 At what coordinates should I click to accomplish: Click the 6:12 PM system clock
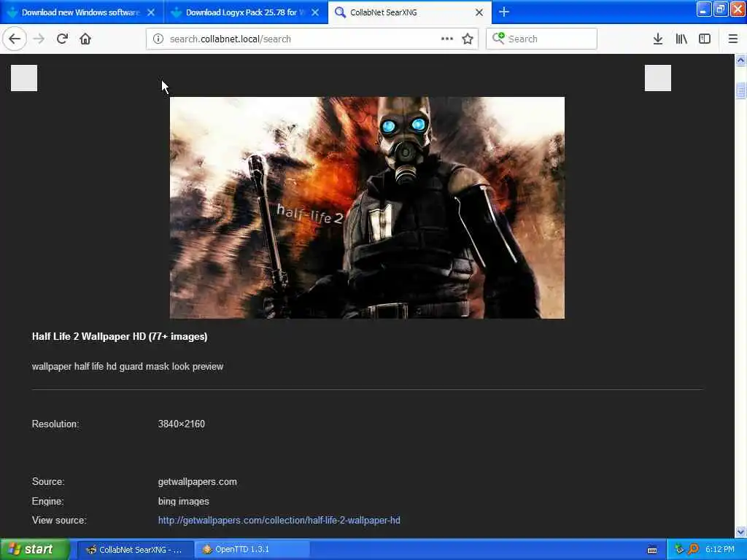click(720, 550)
